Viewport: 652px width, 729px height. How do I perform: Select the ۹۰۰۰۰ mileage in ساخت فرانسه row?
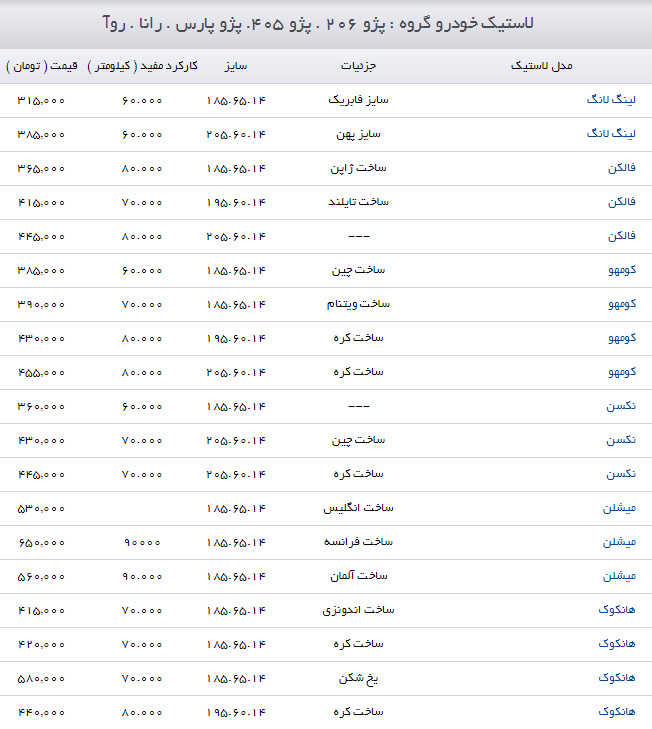tap(142, 543)
